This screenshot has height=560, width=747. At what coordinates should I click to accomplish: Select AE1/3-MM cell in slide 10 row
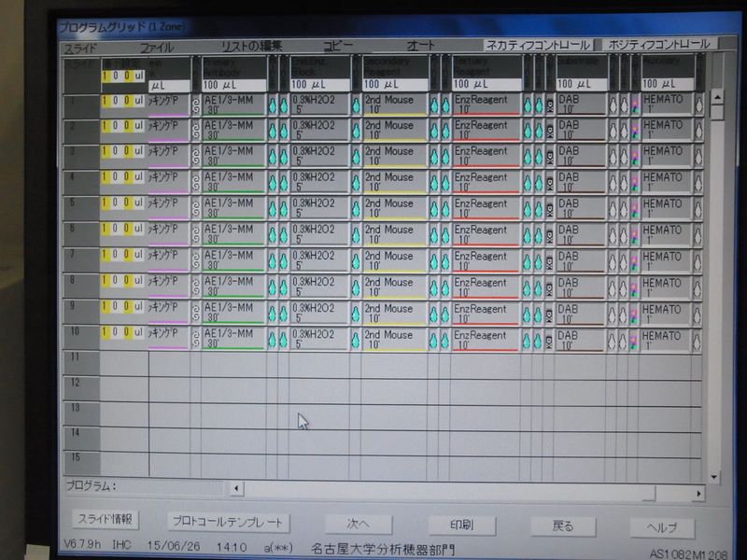point(233,339)
